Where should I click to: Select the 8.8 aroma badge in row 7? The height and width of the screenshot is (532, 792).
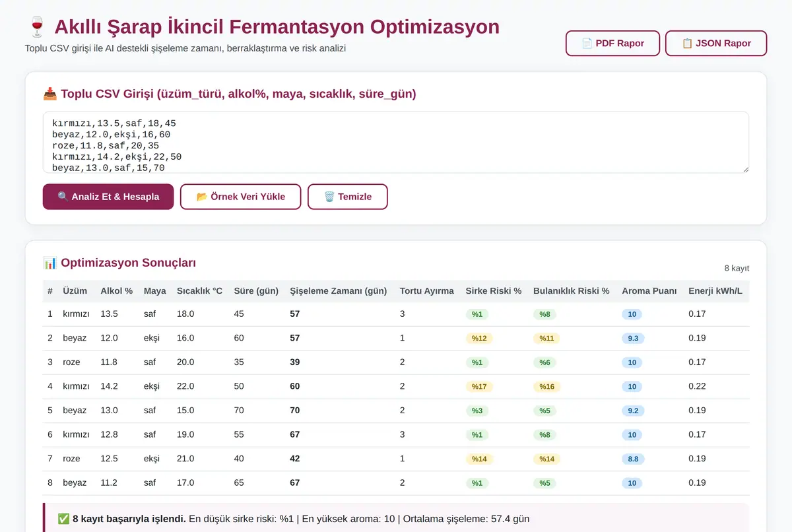tap(633, 459)
